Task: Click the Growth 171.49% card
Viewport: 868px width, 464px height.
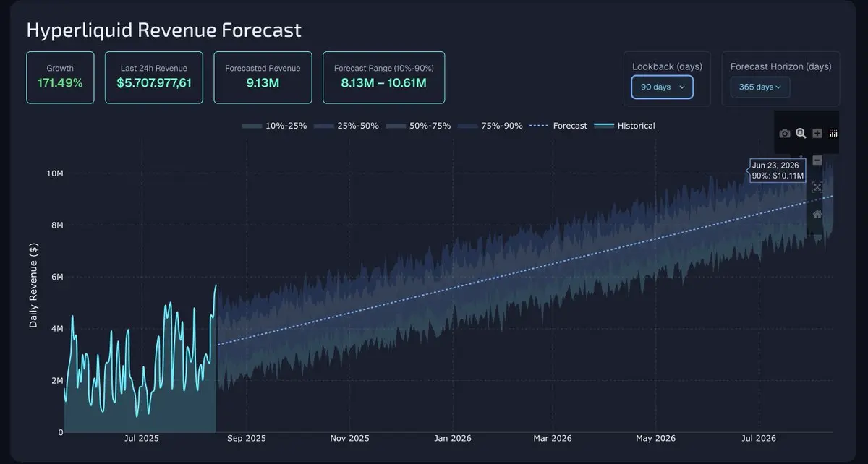Action: [x=60, y=77]
